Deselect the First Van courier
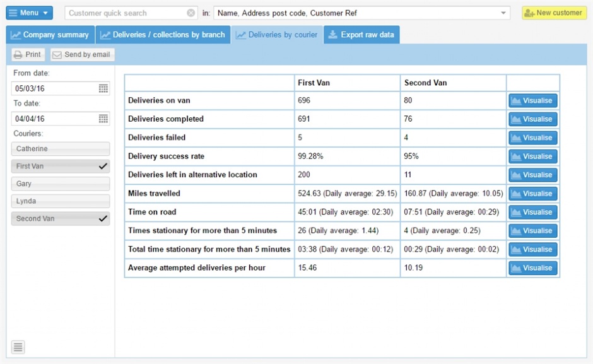The width and height of the screenshot is (593, 364). tap(61, 167)
